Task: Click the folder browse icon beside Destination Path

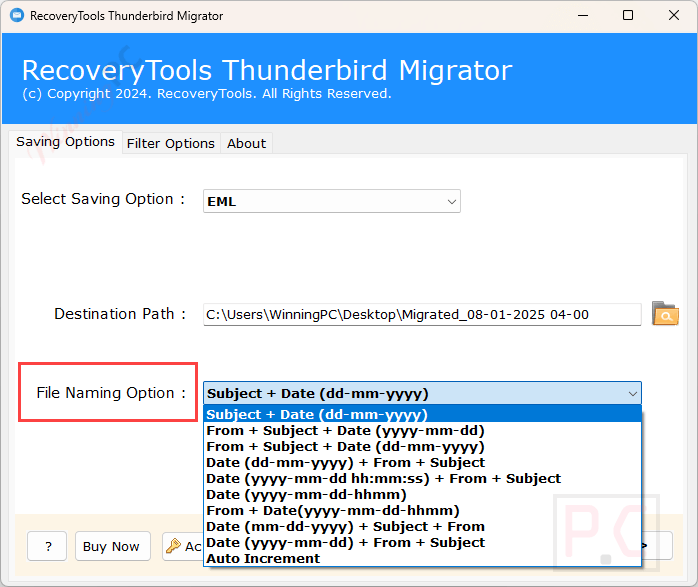Action: (x=665, y=314)
